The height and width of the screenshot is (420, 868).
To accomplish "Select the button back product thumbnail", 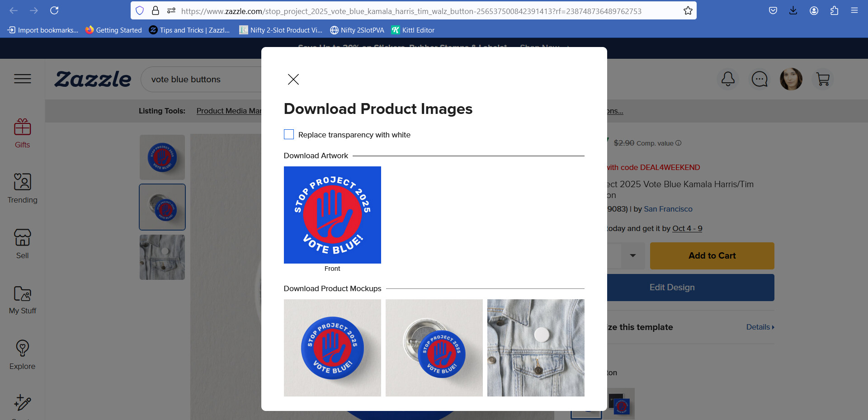I will [x=162, y=207].
